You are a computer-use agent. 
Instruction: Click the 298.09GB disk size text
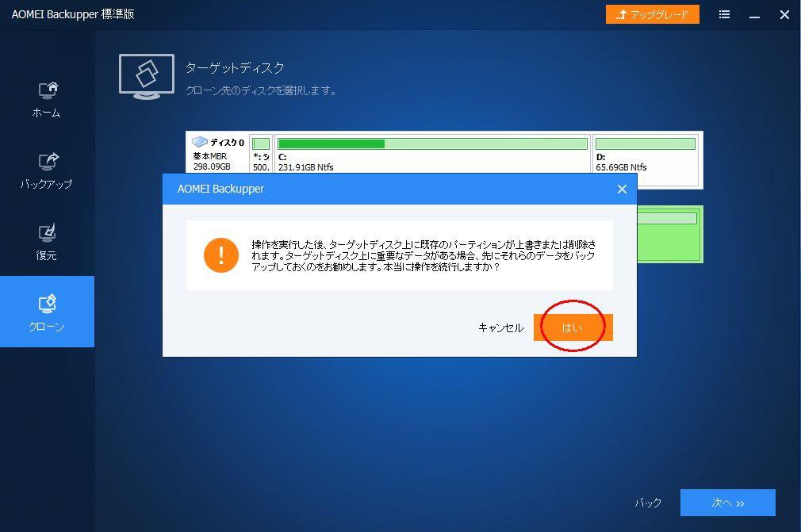[x=212, y=166]
